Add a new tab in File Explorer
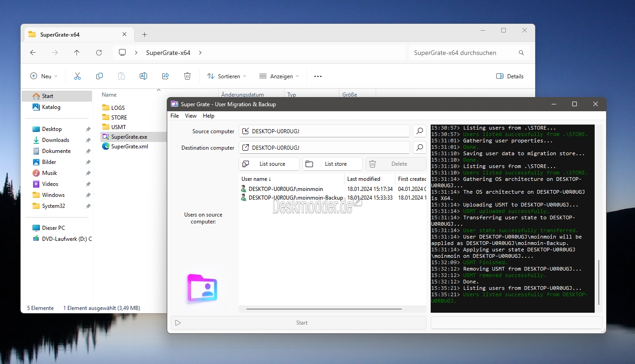The height and width of the screenshot is (364, 635). [144, 34]
